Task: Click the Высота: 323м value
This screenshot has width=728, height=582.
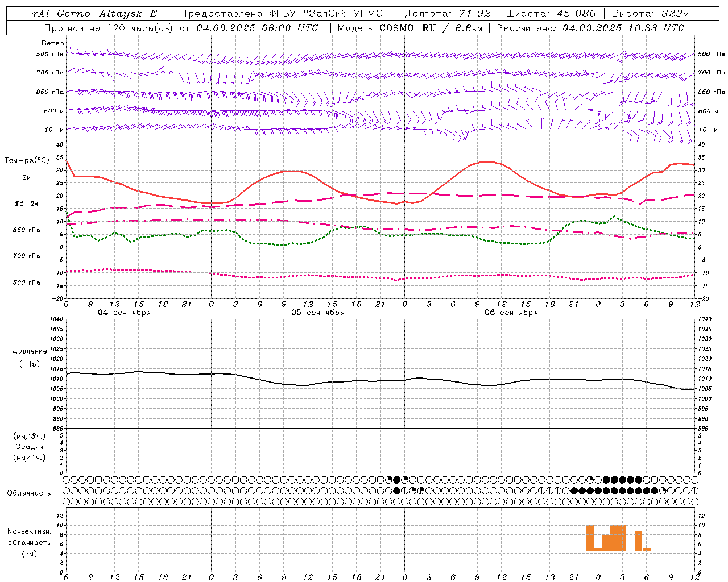Action: pyautogui.click(x=650, y=14)
